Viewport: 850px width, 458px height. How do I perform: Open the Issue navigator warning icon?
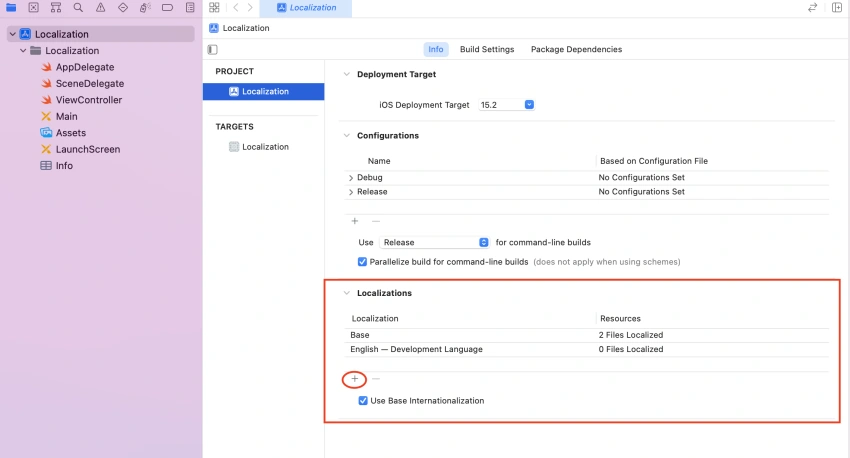pyautogui.click(x=100, y=8)
